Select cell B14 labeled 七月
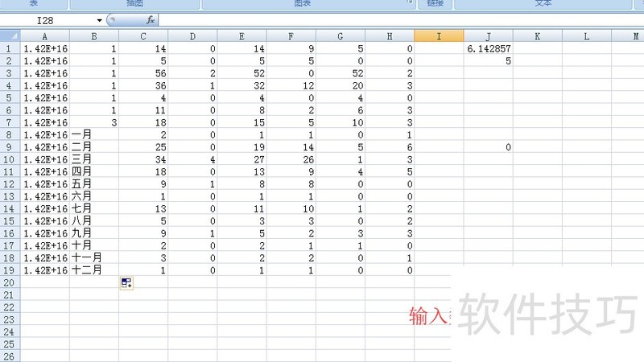The image size is (644, 362). click(94, 209)
